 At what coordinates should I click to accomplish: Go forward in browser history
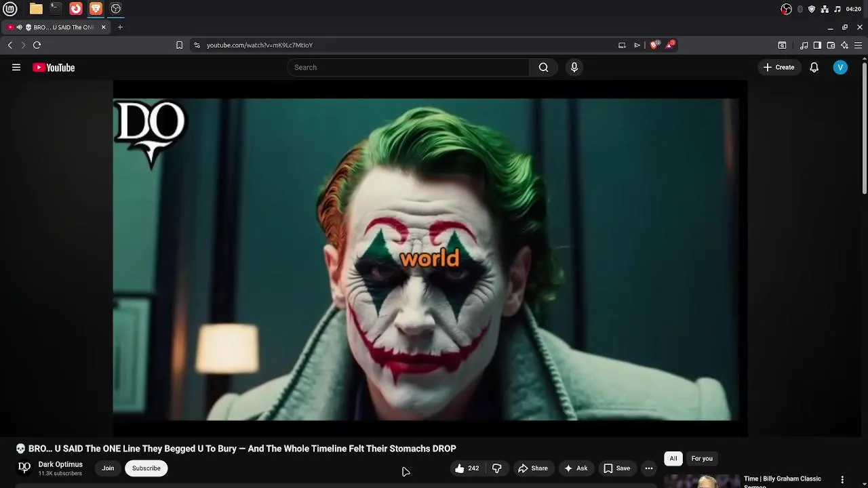(23, 45)
